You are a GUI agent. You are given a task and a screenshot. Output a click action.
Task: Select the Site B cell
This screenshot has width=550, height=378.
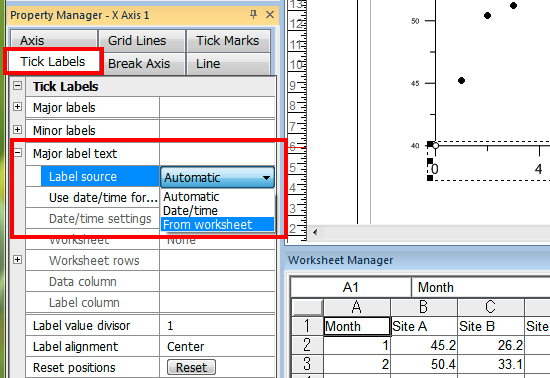coord(490,326)
